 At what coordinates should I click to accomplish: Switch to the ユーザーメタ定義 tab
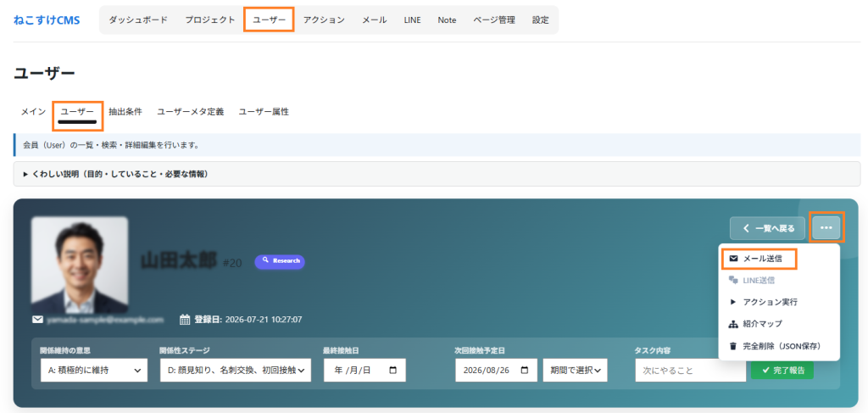(x=191, y=112)
